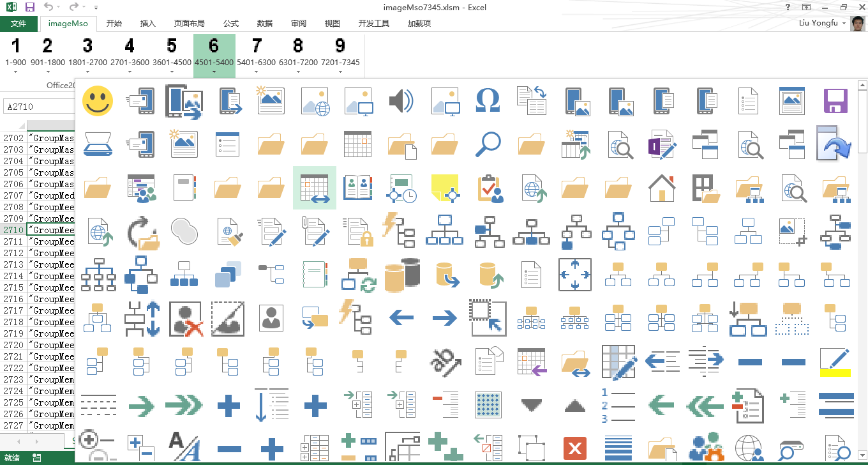Select the flatbed scanner icon
868x465 pixels.
98,144
